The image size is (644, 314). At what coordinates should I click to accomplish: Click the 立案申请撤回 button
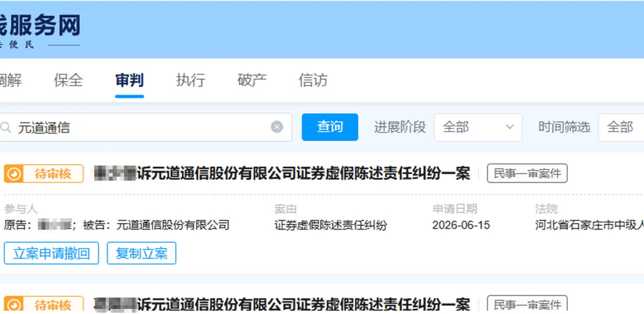tap(51, 253)
